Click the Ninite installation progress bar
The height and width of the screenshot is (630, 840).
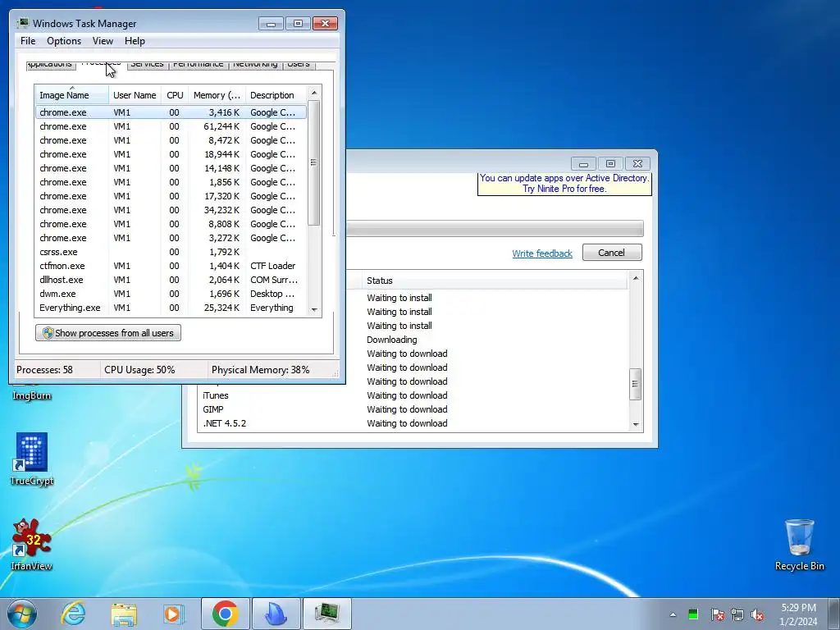point(494,229)
